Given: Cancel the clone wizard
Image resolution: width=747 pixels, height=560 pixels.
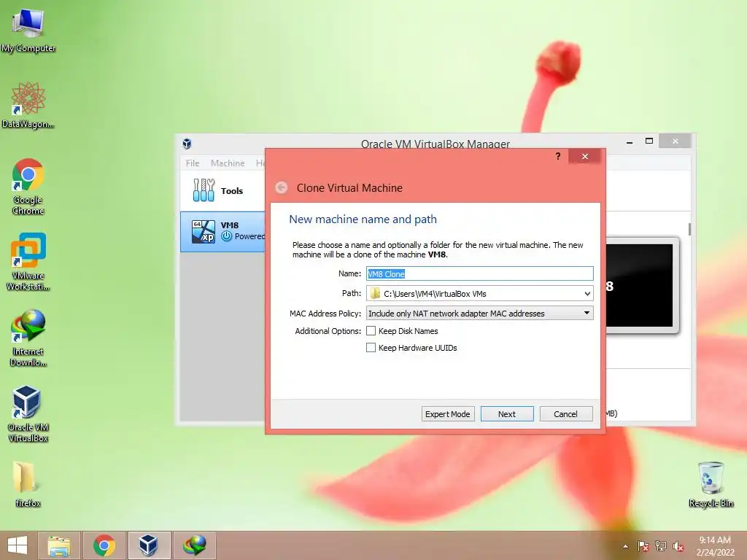Looking at the screenshot, I should click(x=566, y=414).
